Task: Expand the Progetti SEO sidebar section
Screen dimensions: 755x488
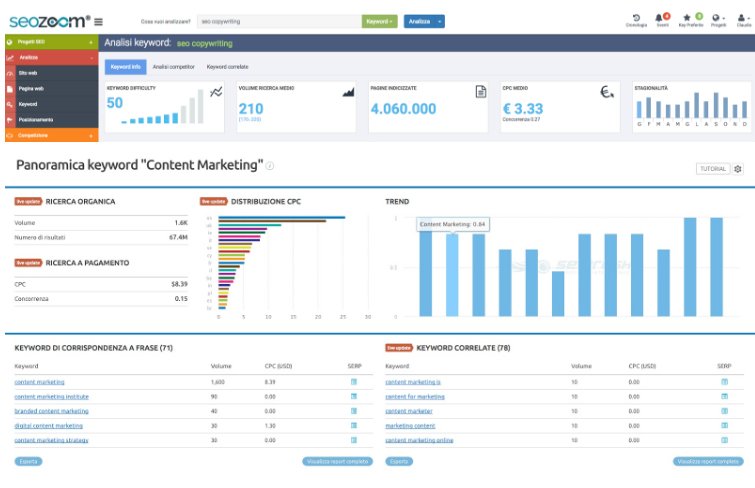Action: click(x=52, y=42)
